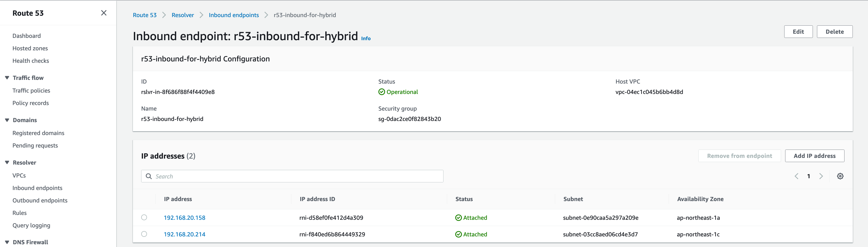Viewport: 868px width, 247px height.
Task: Click subnet-0e90caa5a297a209e cell
Action: point(601,218)
